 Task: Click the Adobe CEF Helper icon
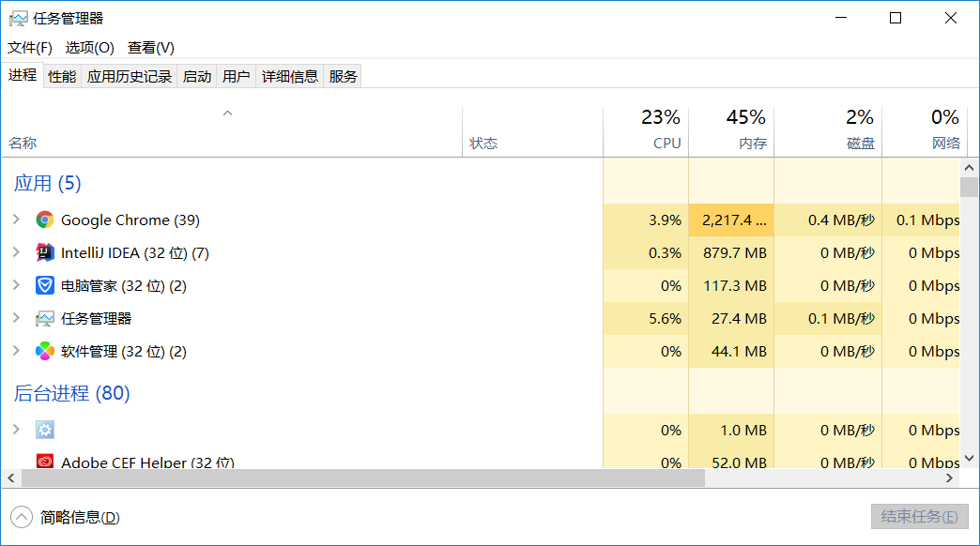(44, 462)
